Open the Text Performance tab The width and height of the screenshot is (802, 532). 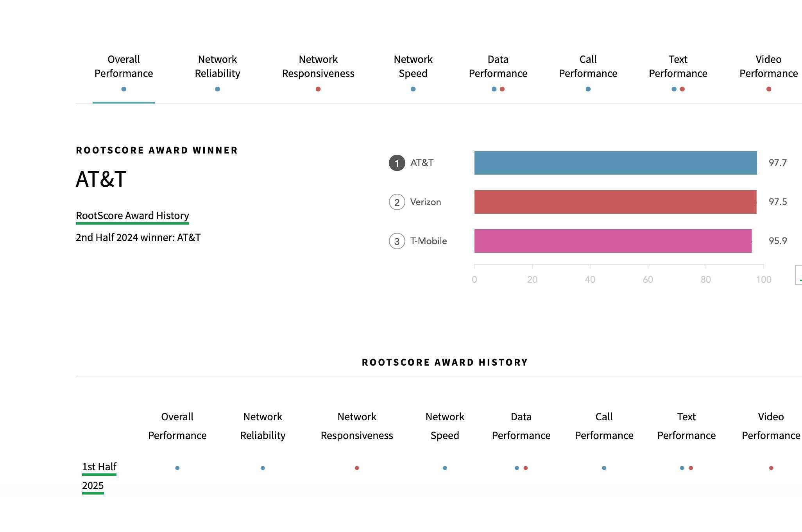point(678,73)
